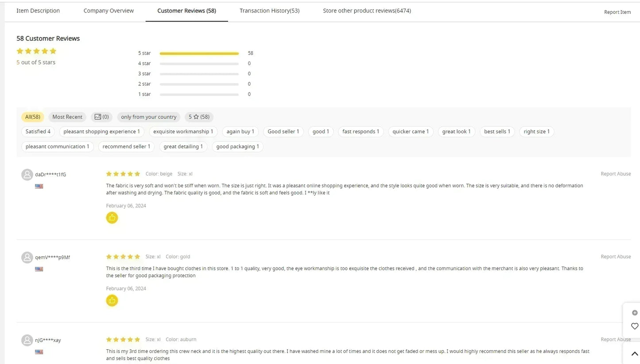The height and width of the screenshot is (364, 640).
Task: Click thumbs-up on qemV****p9Mf review
Action: [x=112, y=300]
